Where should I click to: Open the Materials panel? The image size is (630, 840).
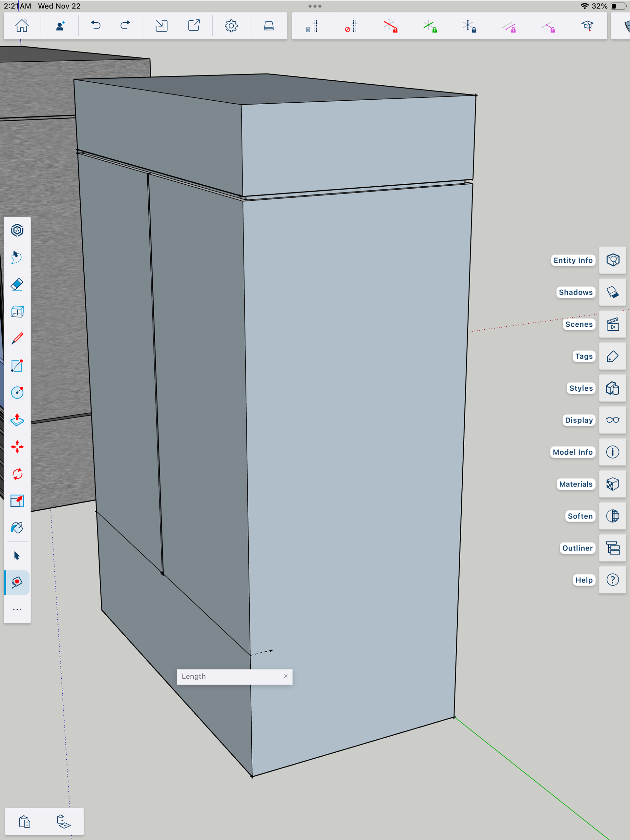click(x=612, y=484)
